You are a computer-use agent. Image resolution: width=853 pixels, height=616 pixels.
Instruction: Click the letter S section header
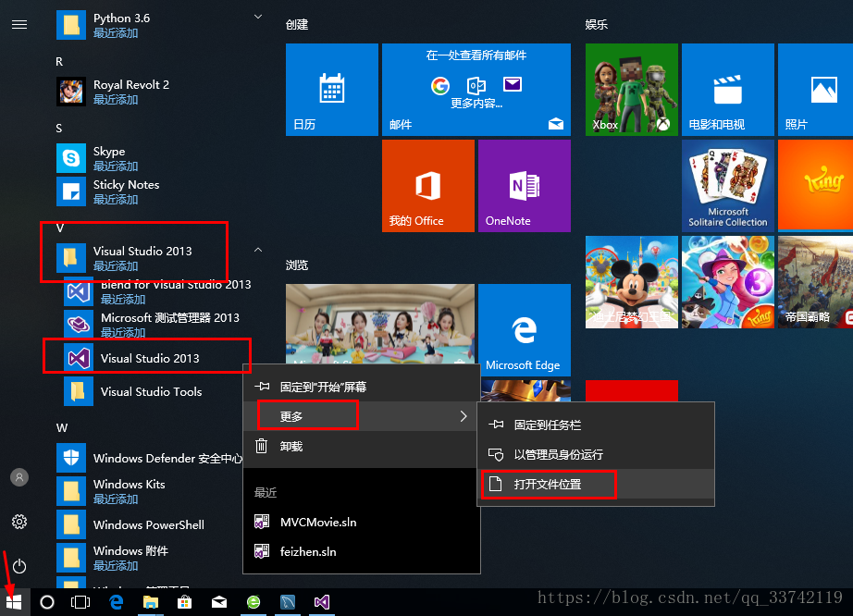59,129
